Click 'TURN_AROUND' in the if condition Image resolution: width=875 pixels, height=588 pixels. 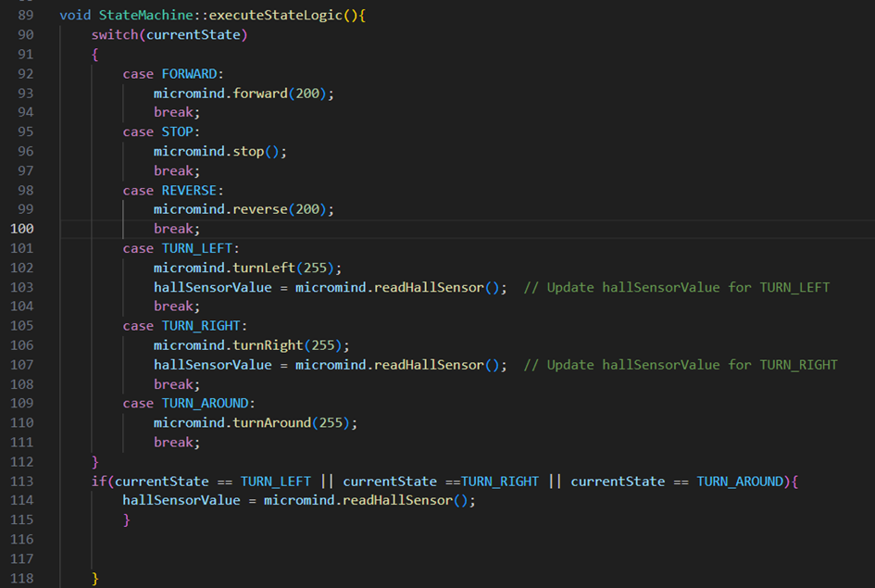[x=740, y=482]
